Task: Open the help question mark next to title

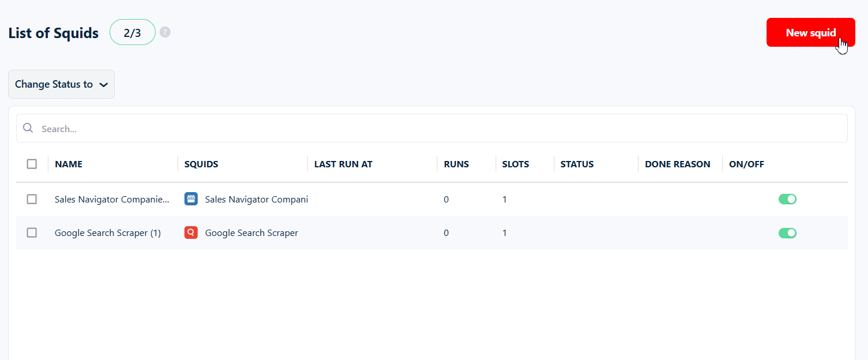Action: [x=165, y=32]
